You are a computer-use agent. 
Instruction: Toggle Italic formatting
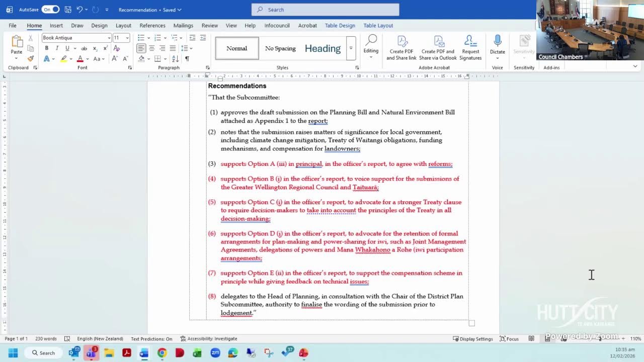pyautogui.click(x=57, y=48)
